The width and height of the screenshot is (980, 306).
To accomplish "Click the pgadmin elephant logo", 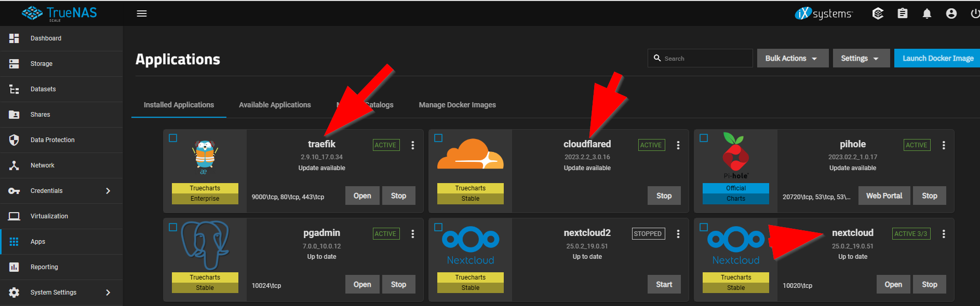I will (x=205, y=245).
